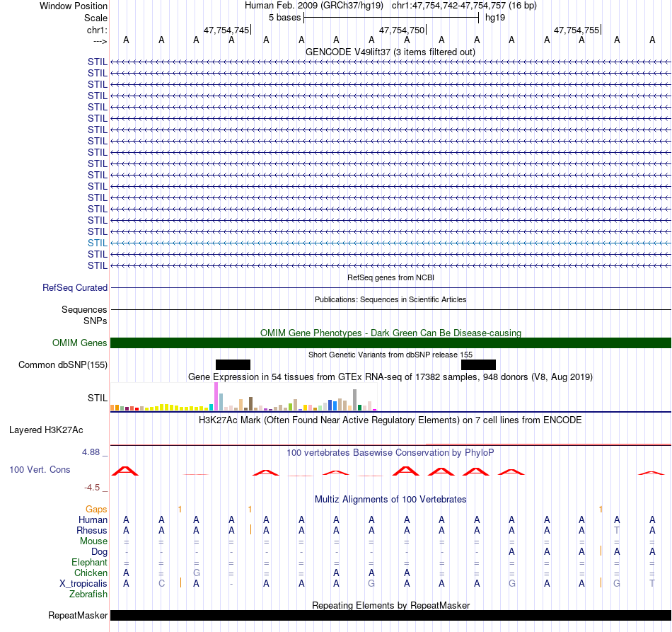Click the 4.88 PhyloP upper scale value
Screen dimensions: 672x632
(91, 452)
